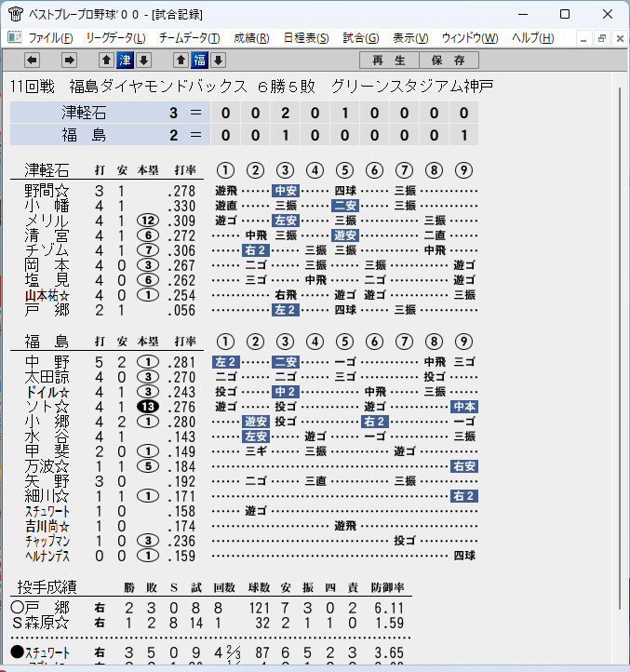630x672 pixels.
Task: Click the document icon left of ファイル menu
Action: tap(15, 38)
